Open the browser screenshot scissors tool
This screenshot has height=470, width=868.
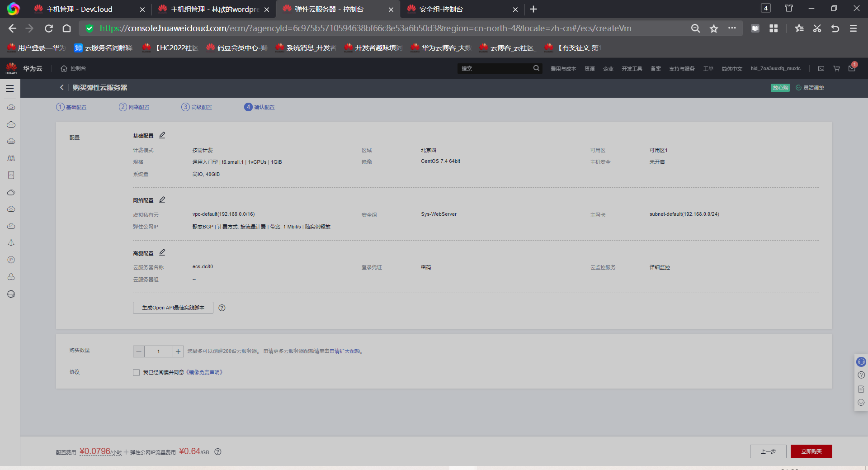817,28
